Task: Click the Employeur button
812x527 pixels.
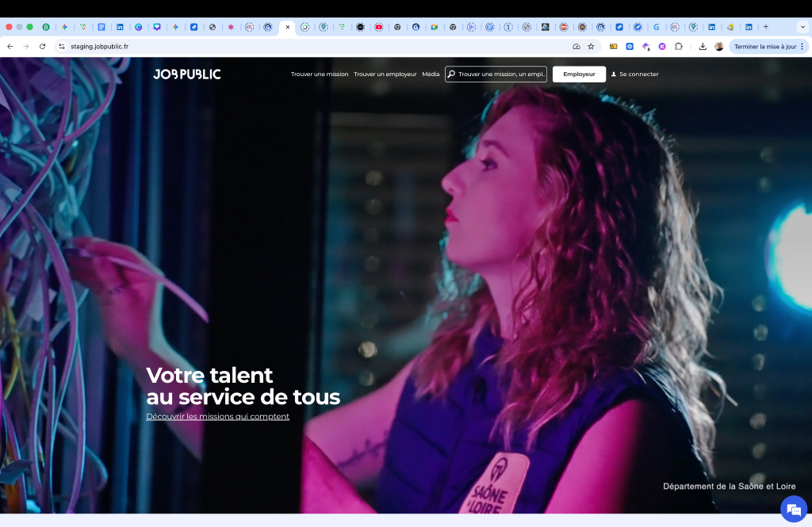Action: point(579,74)
